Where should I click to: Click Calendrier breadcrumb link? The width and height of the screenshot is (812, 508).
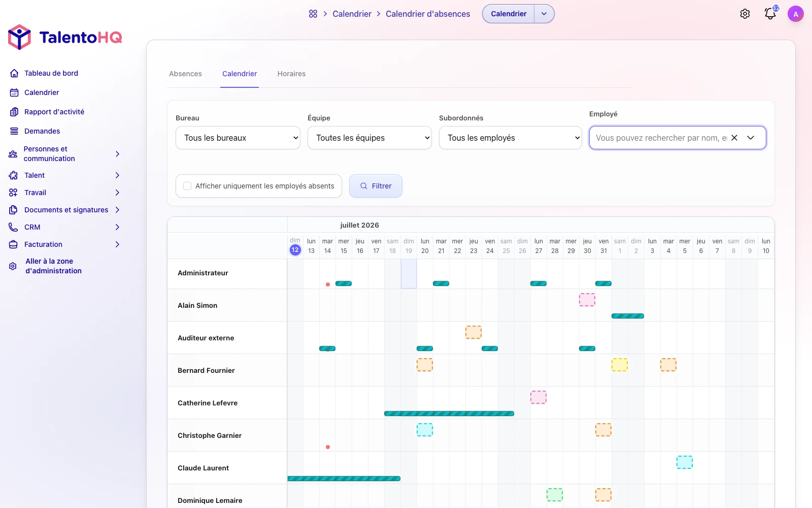coord(352,14)
